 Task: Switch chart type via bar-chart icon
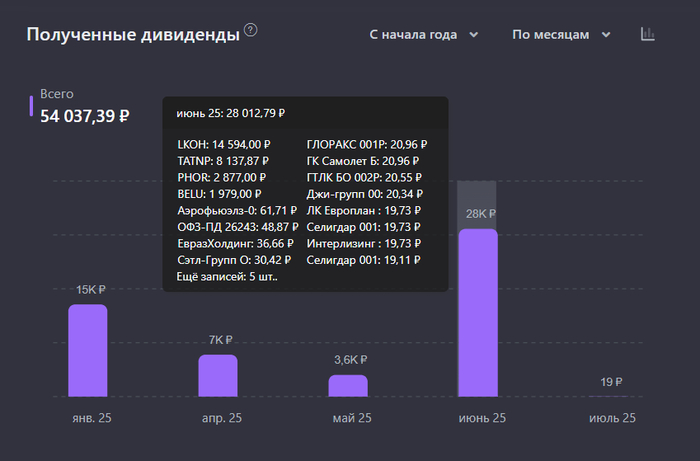coord(648,34)
